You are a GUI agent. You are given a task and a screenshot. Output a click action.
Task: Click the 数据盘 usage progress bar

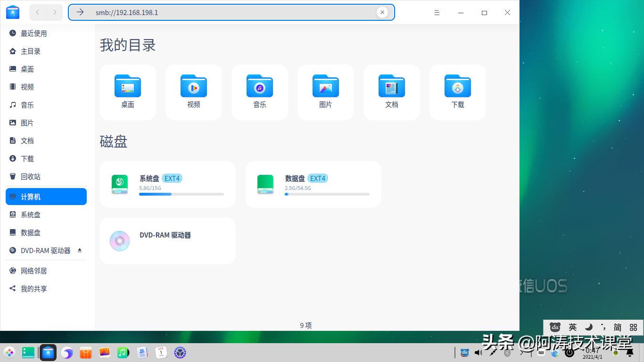coord(327,194)
